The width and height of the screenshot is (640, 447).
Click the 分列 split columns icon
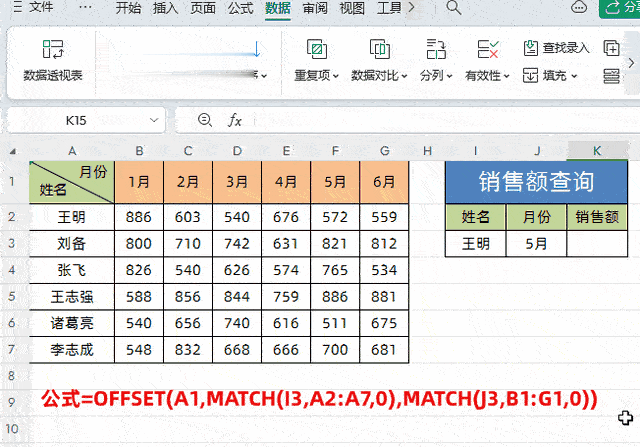(x=436, y=49)
